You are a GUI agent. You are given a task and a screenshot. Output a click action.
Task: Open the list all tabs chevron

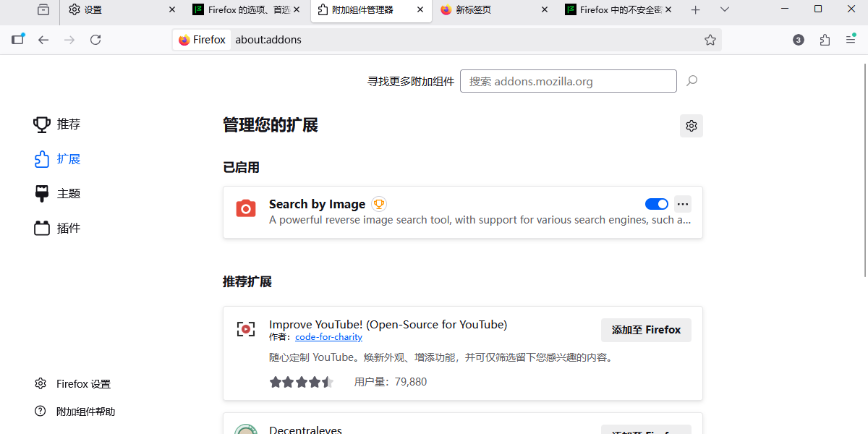725,10
